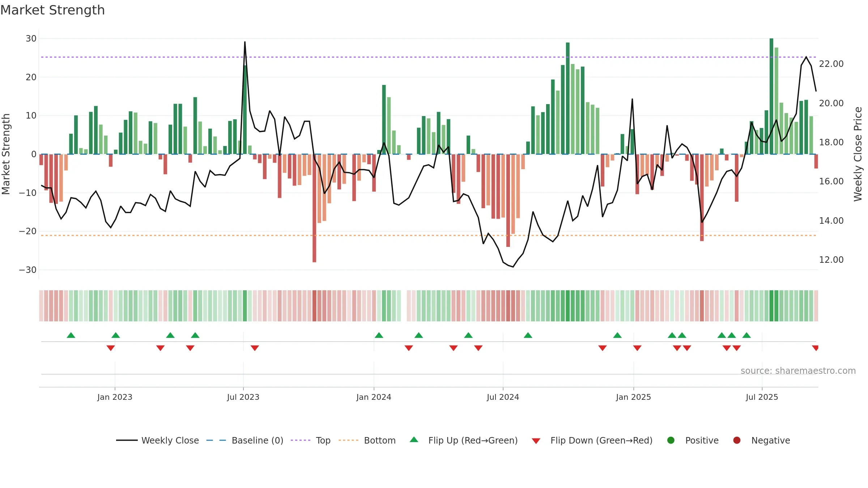
Task: Click the last red flip-down marker at chart end
Action: 815,348
